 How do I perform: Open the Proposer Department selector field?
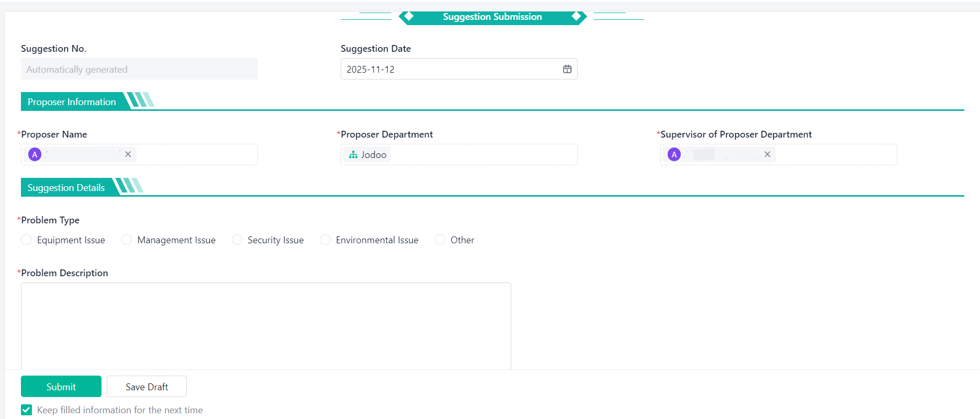tap(481, 155)
